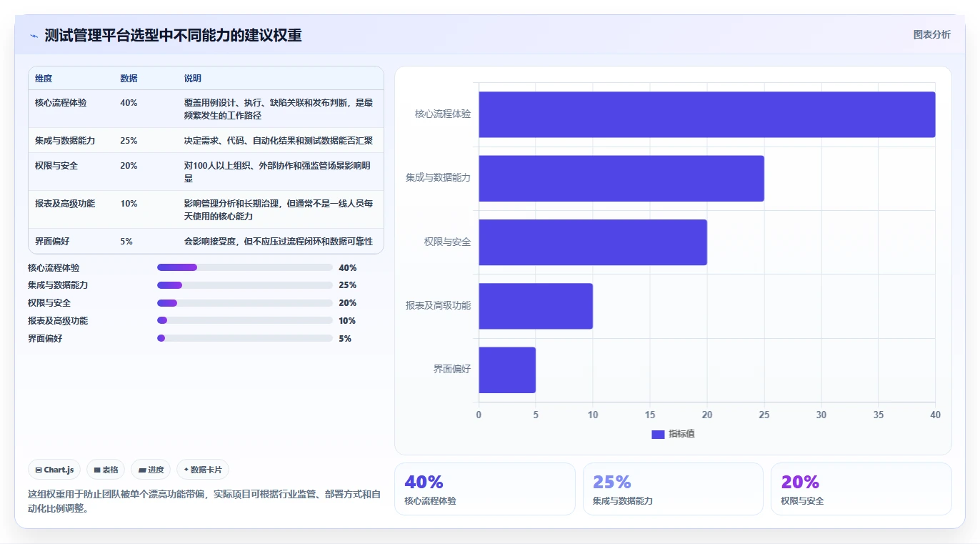Click the 10% table cell
Screen dimensions: 980x544
tap(129, 204)
